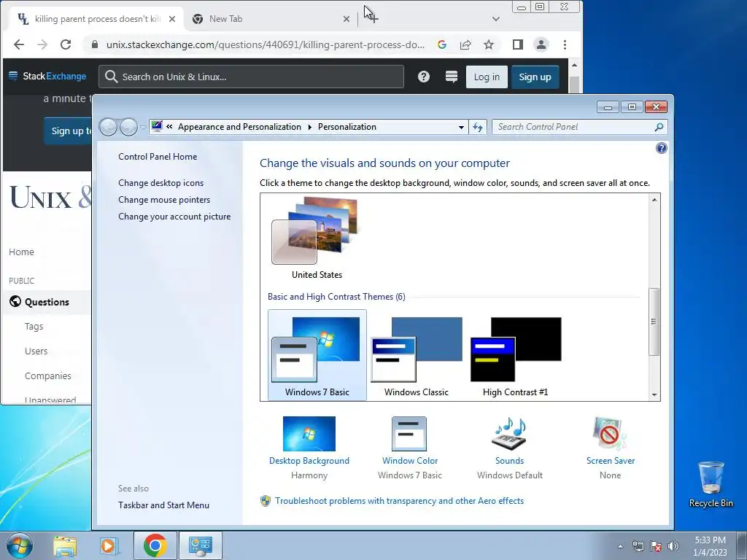Screen dimensions: 747x560
Task: Open Questions in Stack Exchange sidebar
Action: coord(46,302)
